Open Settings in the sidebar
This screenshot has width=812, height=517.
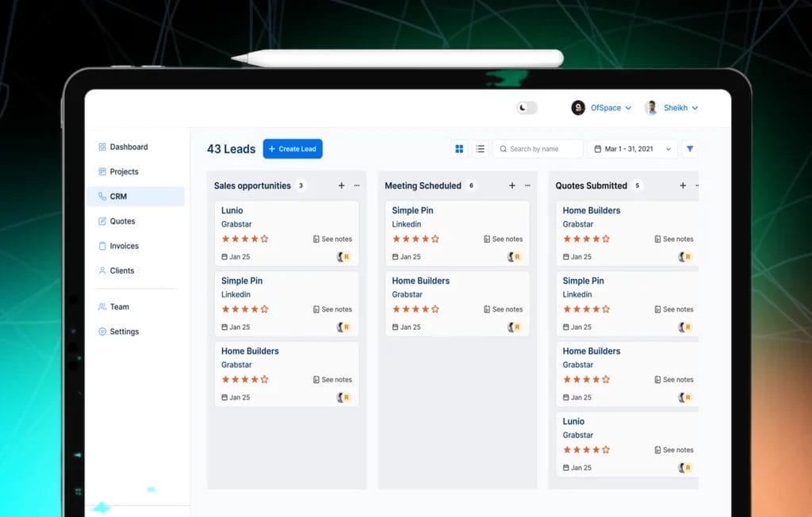point(102,331)
